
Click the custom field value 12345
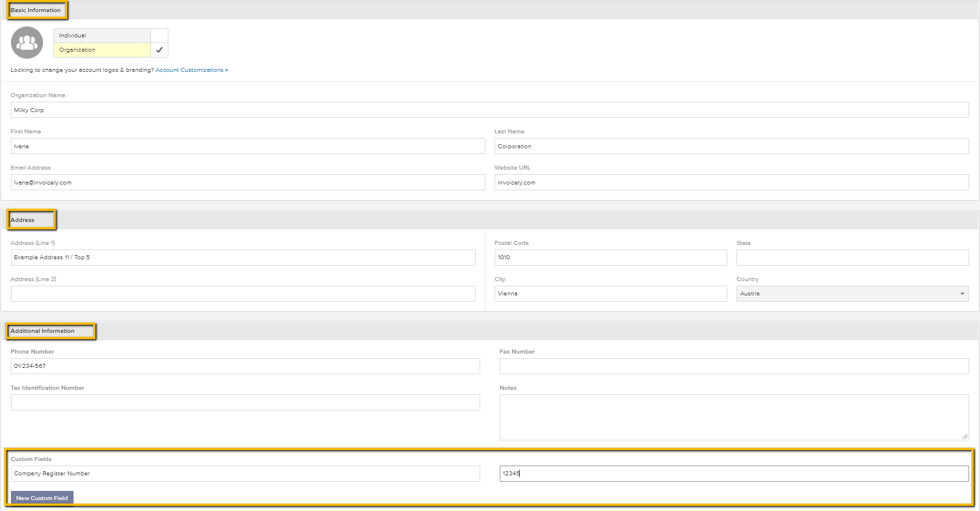(x=734, y=474)
